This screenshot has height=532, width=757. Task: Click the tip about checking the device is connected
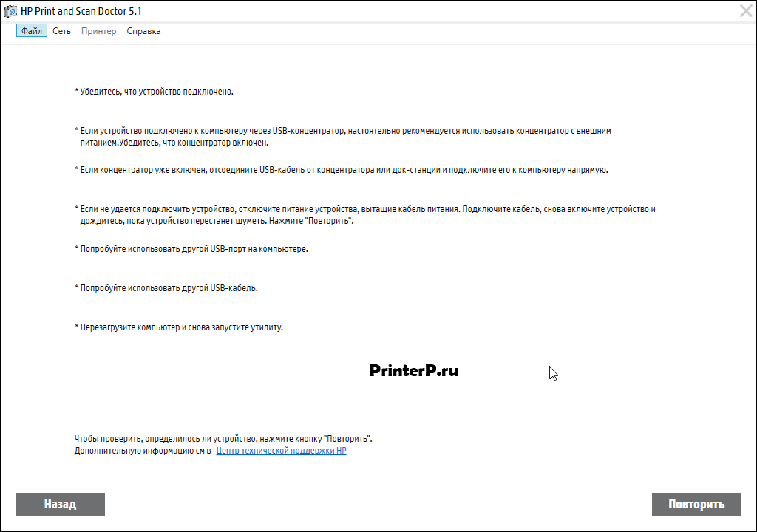[x=154, y=92]
